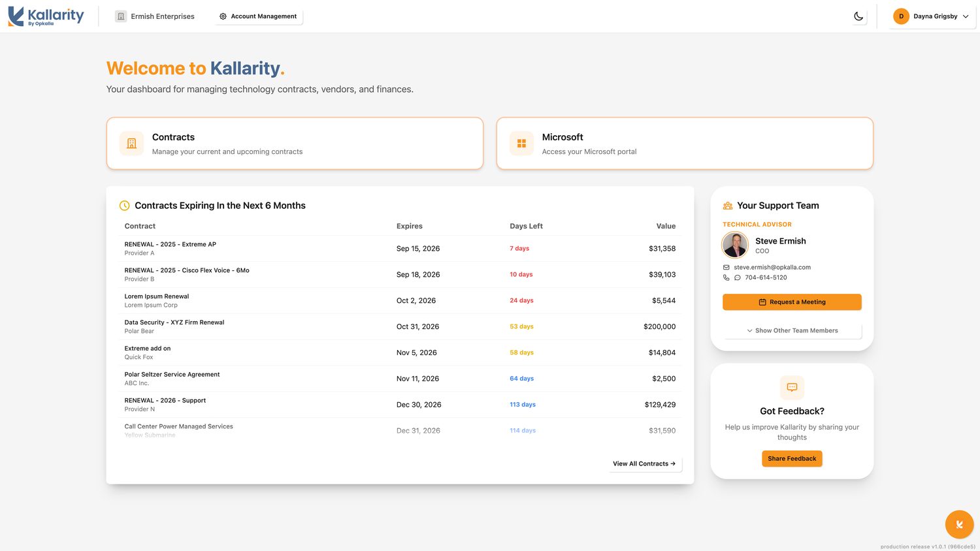This screenshot has height=551, width=980.
Task: Click the Contract column header
Action: 140,226
